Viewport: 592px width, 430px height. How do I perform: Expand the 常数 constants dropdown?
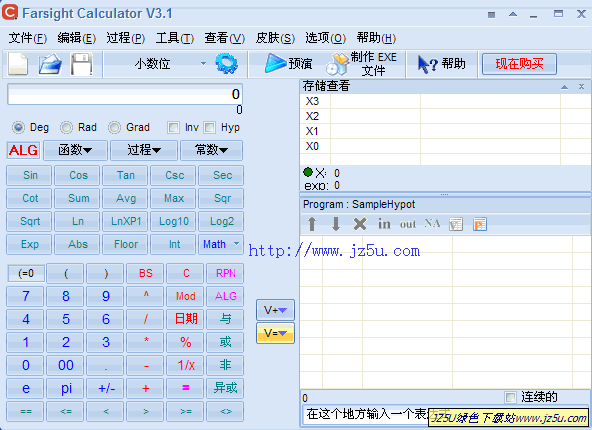(211, 150)
